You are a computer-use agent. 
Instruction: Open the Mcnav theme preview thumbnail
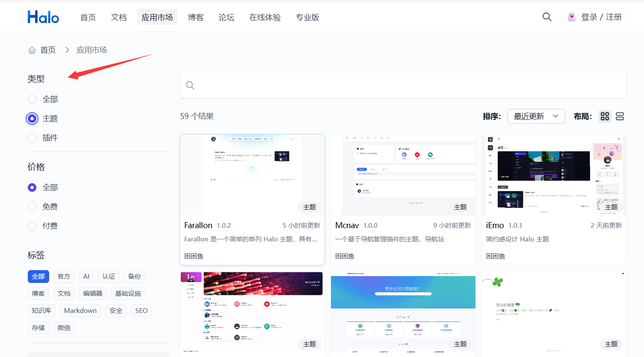click(403, 175)
